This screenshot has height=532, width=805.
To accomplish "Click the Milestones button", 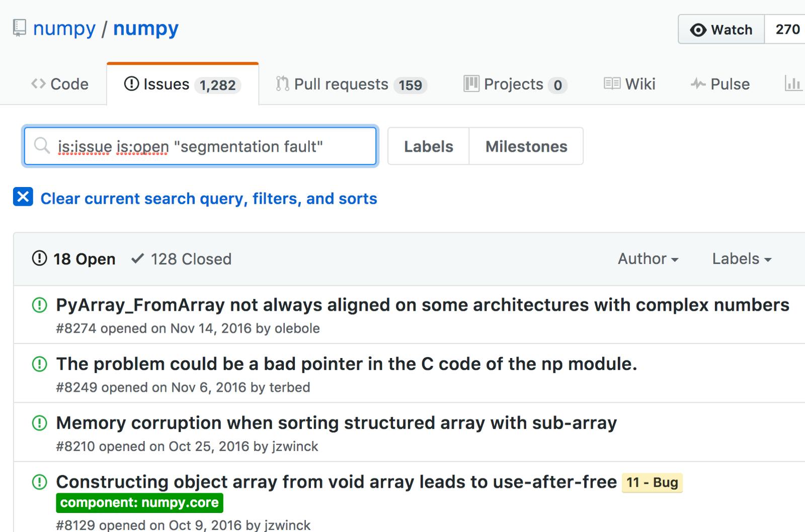I will (x=526, y=146).
